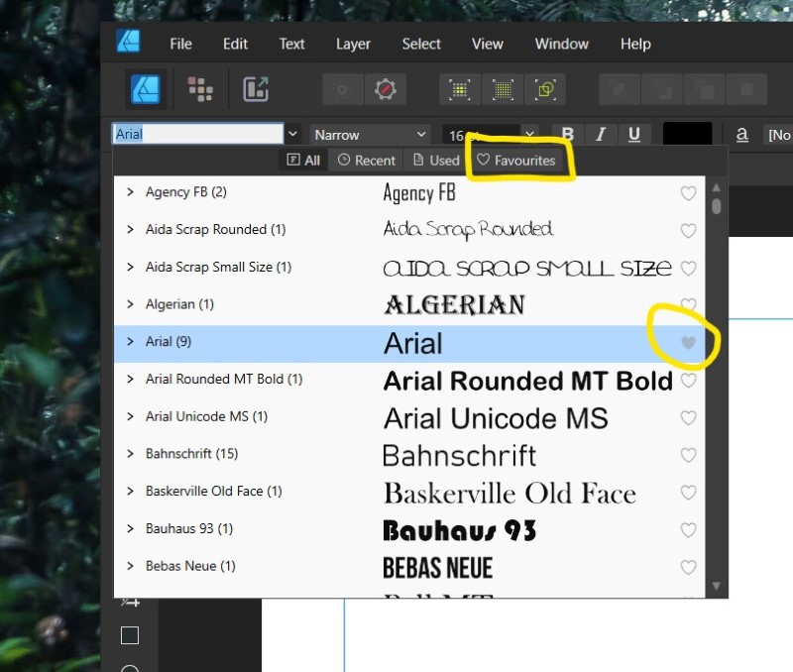793x672 pixels.
Task: Click the character underline 'a' icon
Action: (x=741, y=135)
